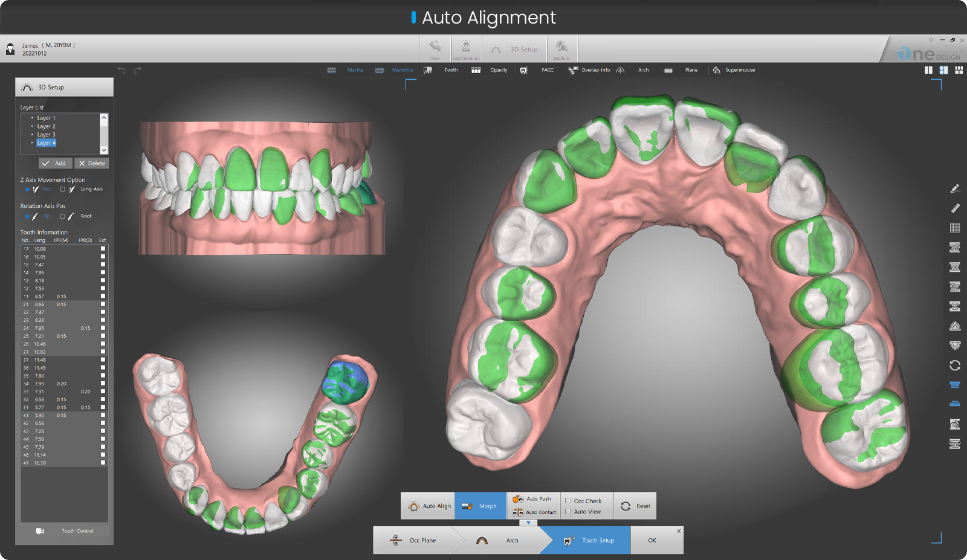
Task: Check the Ext box for tooth 17
Action: coord(103,248)
